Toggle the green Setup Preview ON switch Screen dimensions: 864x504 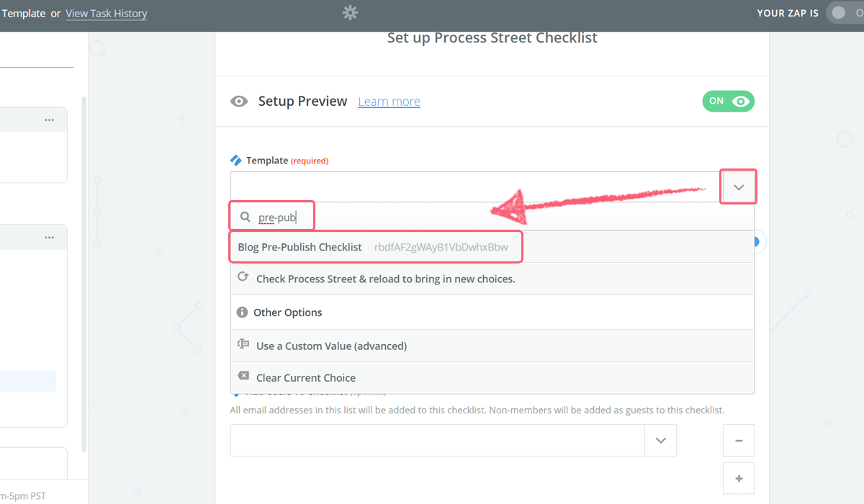(728, 102)
